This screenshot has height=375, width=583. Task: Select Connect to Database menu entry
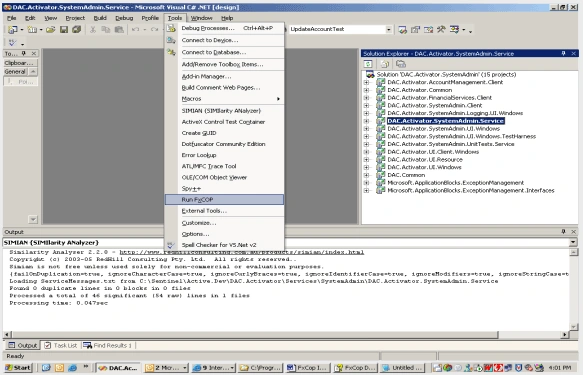click(224, 52)
